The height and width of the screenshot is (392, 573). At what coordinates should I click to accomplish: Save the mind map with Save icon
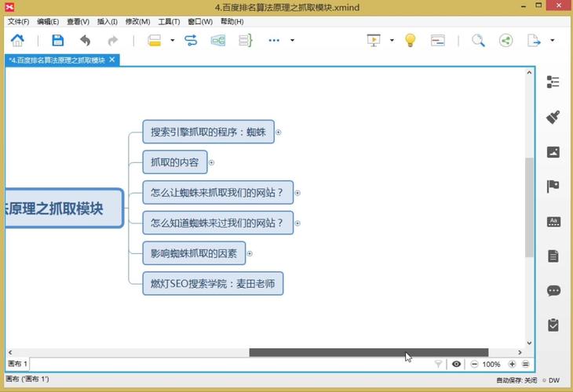[x=58, y=41]
